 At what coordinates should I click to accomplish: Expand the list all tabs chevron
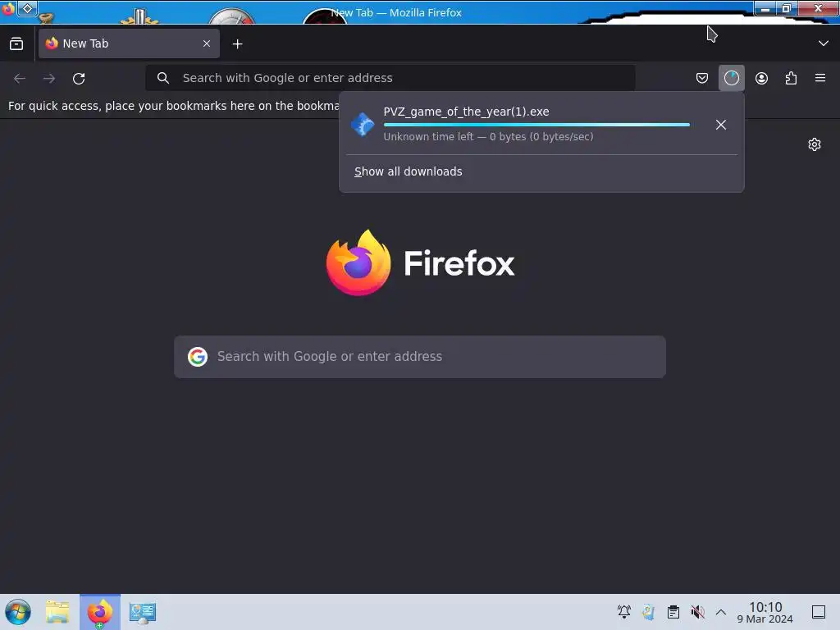824,43
